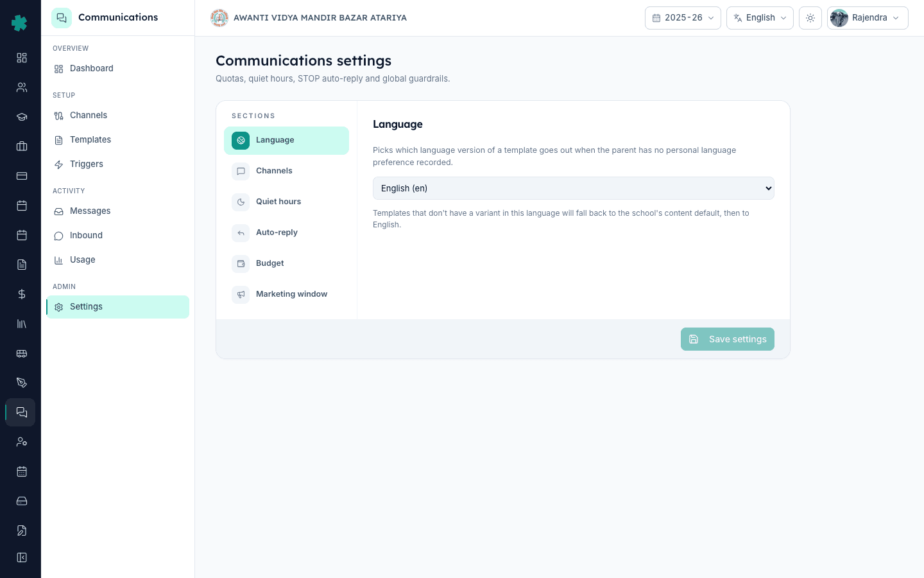Toggle light theme with the sun icon

click(810, 18)
